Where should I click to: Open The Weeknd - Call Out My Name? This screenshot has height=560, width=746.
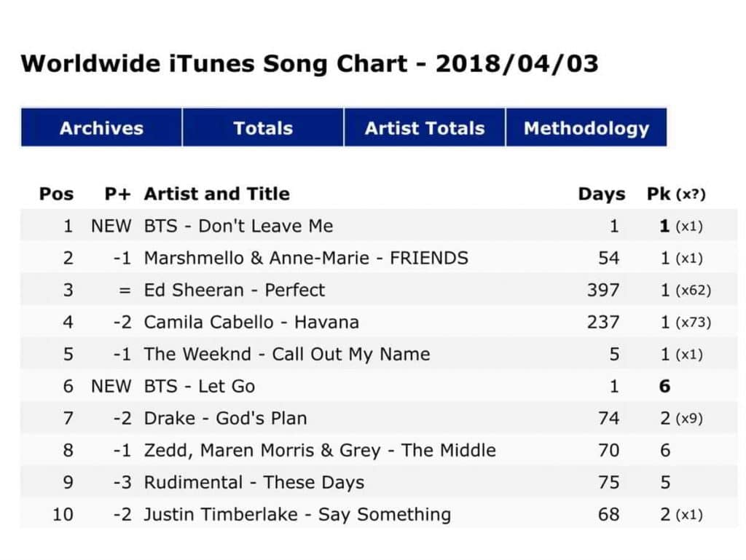[286, 354]
